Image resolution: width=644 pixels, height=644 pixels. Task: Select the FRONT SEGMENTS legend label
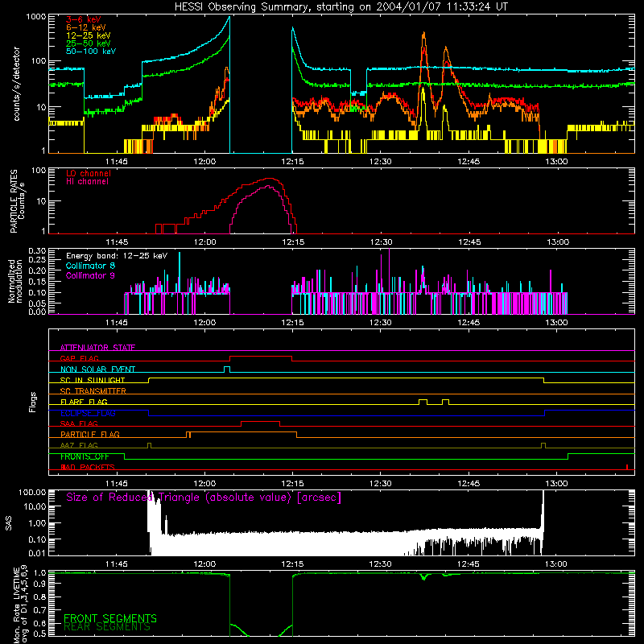110,618
